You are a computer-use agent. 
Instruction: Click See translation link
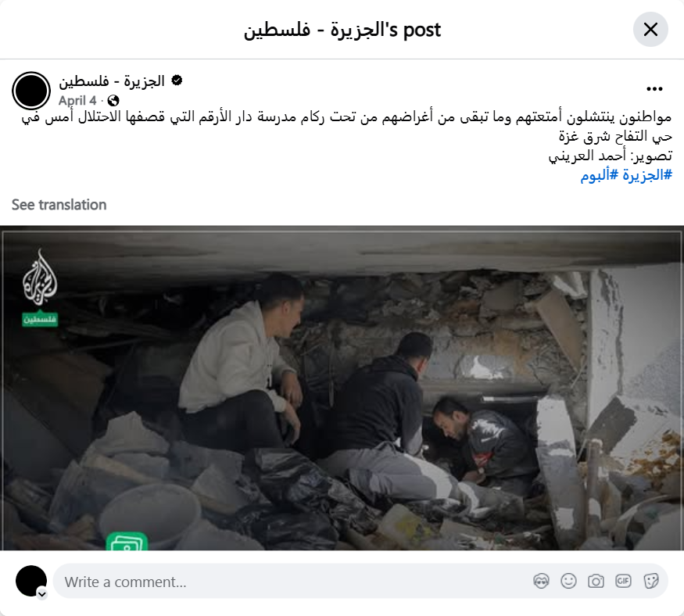[x=59, y=205]
